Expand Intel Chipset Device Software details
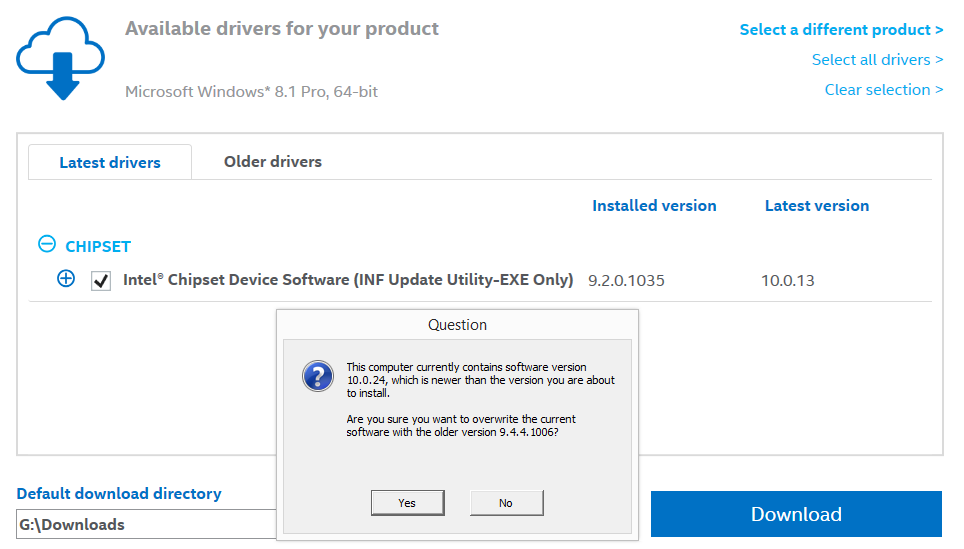This screenshot has width=964, height=549. [x=66, y=278]
